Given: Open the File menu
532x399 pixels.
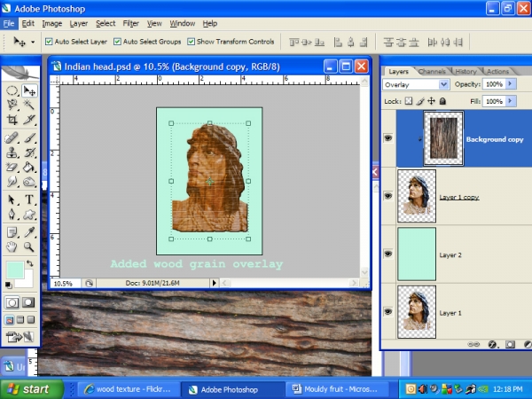Looking at the screenshot, I should [x=9, y=23].
